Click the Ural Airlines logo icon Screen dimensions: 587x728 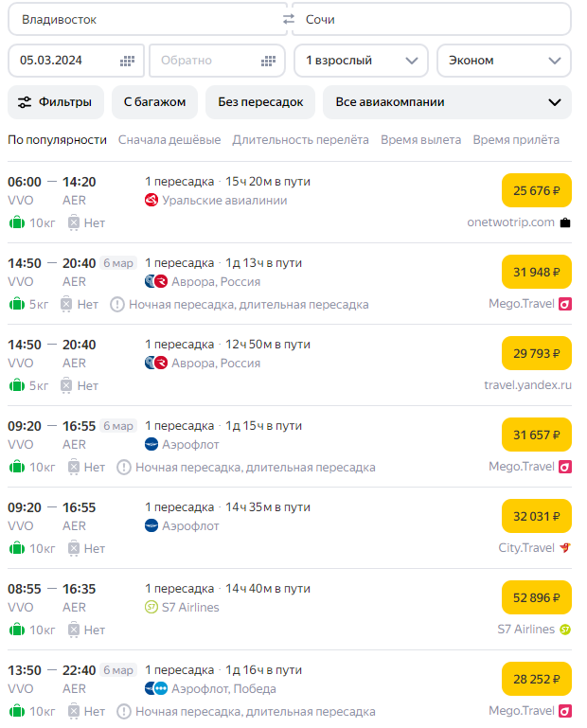click(151, 200)
